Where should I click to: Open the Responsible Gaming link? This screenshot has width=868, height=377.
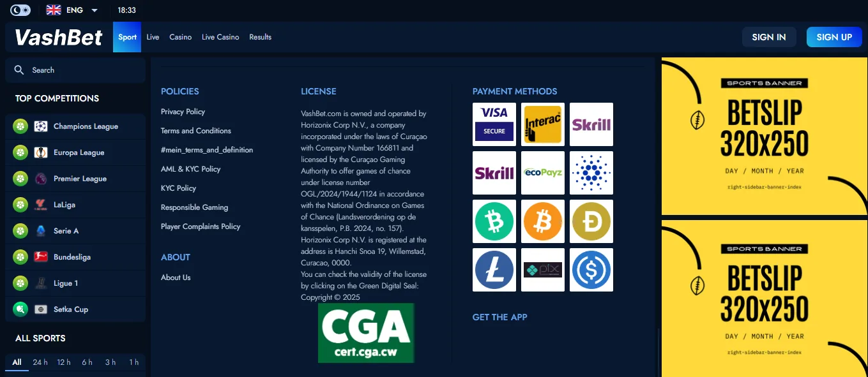(194, 207)
